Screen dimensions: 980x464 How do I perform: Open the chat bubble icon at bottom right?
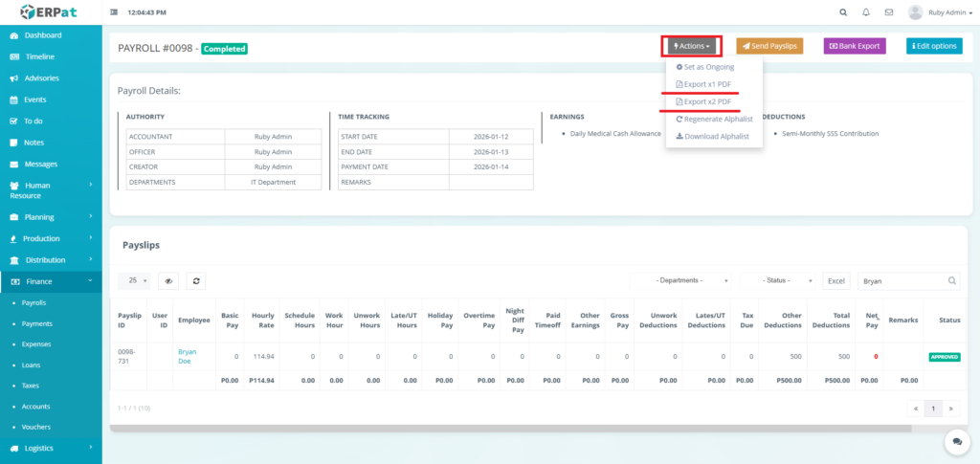[x=956, y=441]
